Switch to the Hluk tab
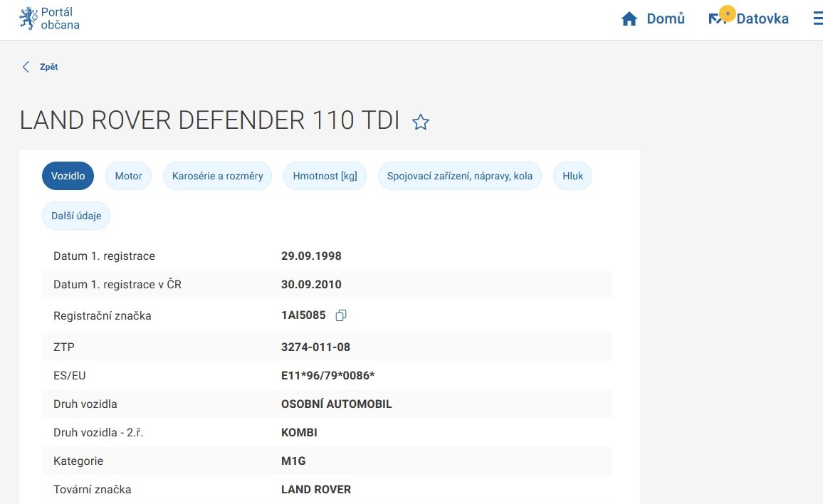Viewport: 823px width, 504px height. (572, 176)
